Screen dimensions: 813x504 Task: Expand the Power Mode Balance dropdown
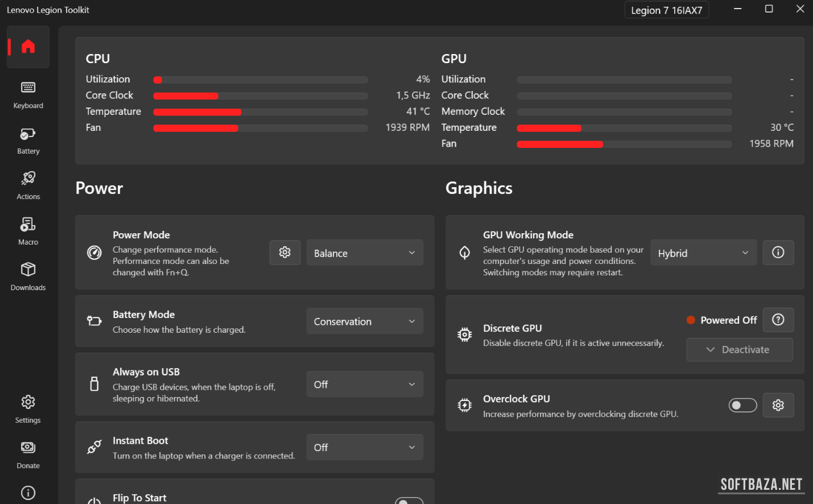point(365,253)
